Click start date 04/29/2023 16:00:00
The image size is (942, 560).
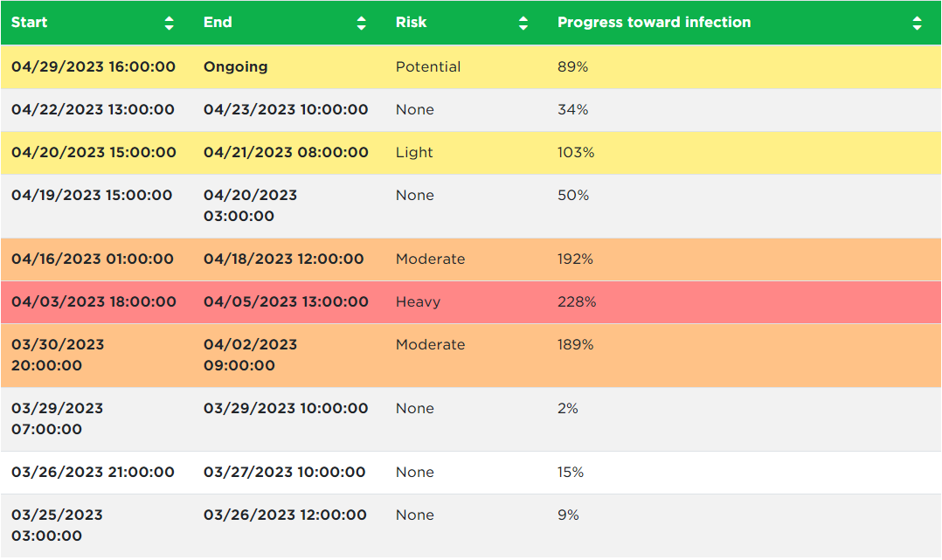[94, 67]
